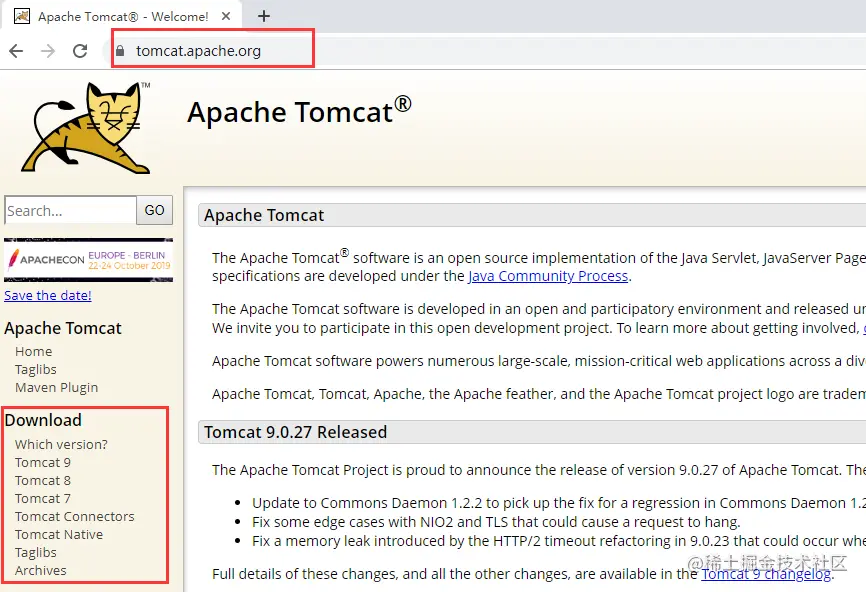Click inside the Search input box

pyautogui.click(x=68, y=210)
